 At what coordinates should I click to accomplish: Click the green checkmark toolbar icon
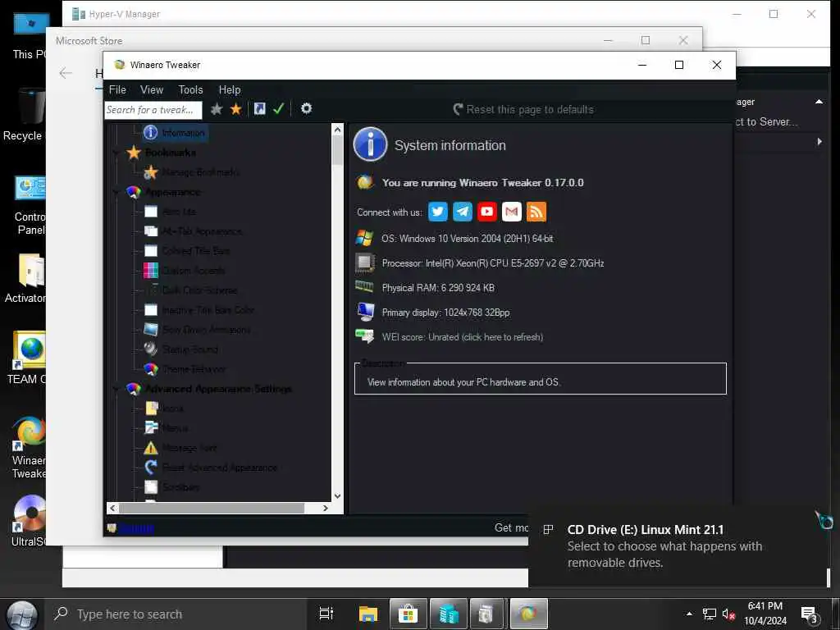278,109
